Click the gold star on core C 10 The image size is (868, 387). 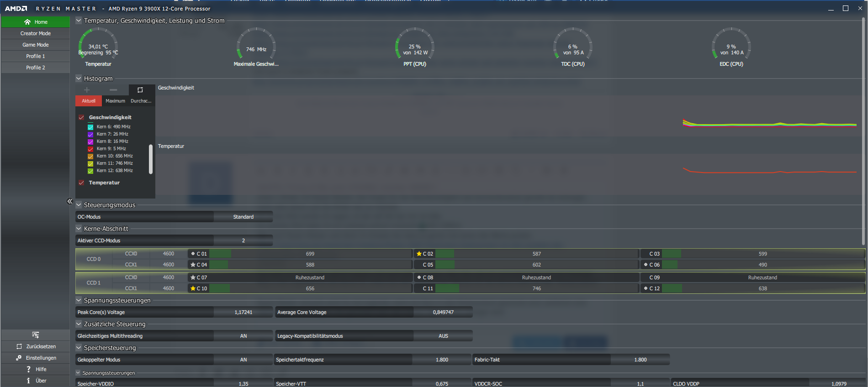[193, 288]
